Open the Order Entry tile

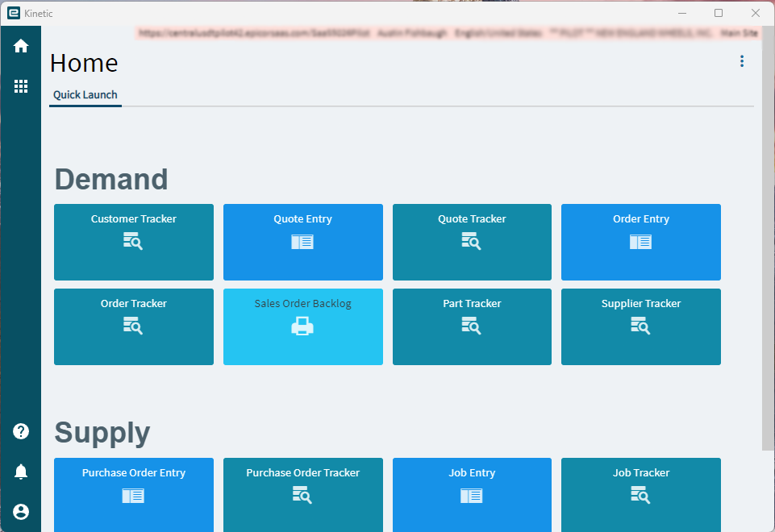[641, 242]
